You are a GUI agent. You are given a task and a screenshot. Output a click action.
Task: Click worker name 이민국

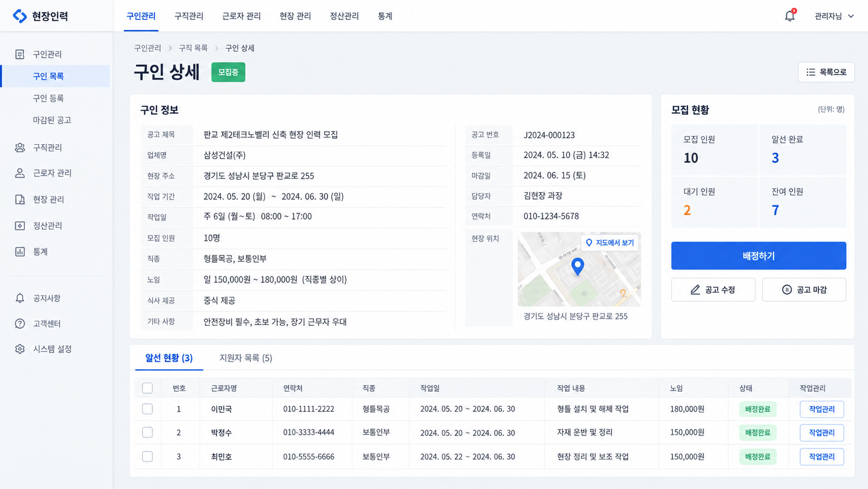[221, 409]
